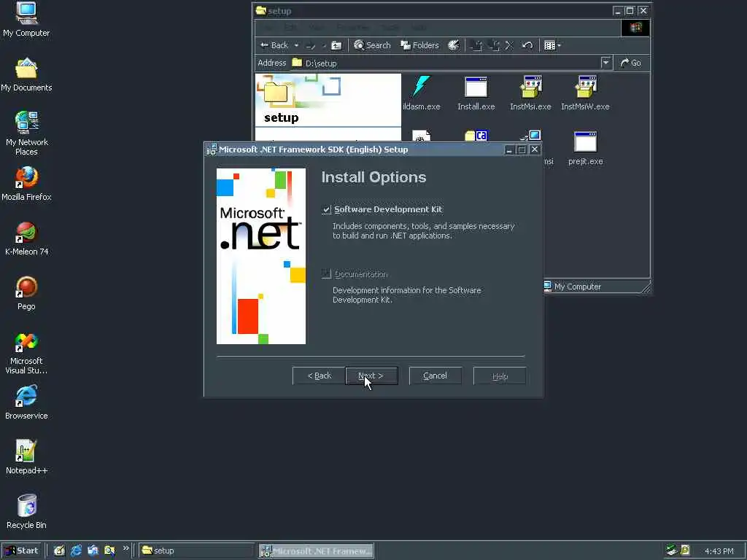747x560 pixels.
Task: Click the < Back button in the installer
Action: pos(320,376)
